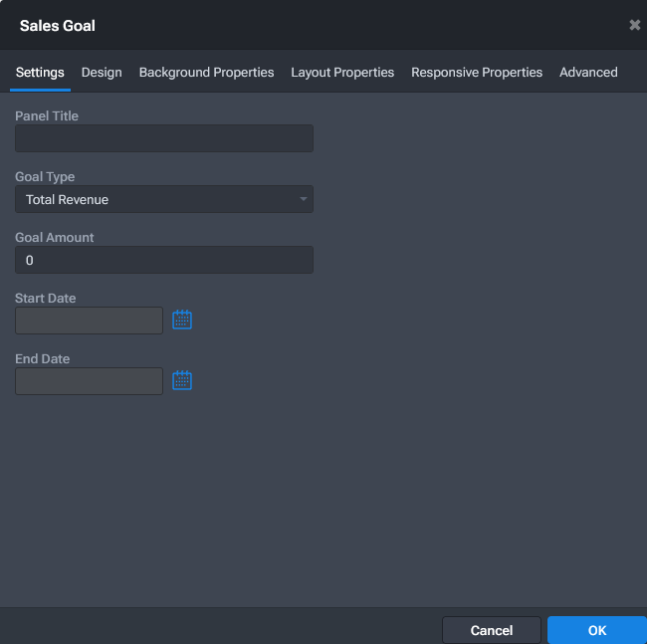This screenshot has height=644, width=647.
Task: Select the Advanced tab
Action: pos(588,73)
